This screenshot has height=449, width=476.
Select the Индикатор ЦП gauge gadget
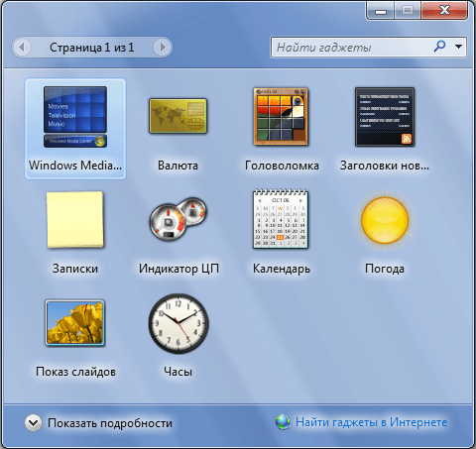coord(178,231)
